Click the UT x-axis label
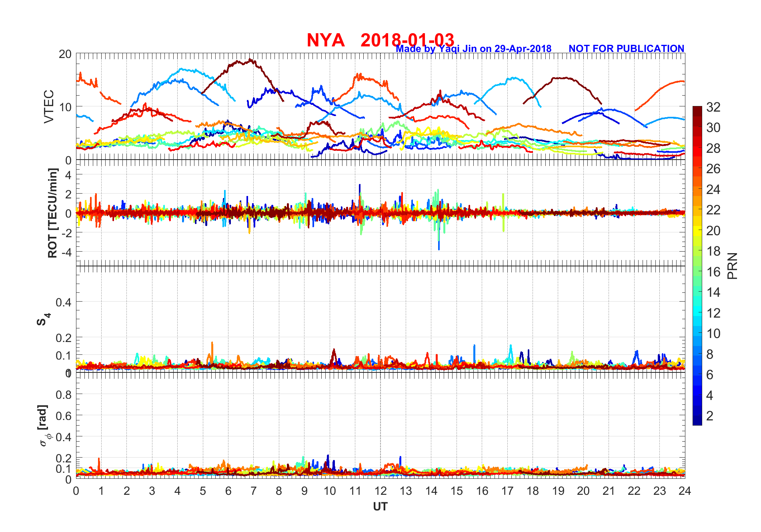 [x=380, y=507]
